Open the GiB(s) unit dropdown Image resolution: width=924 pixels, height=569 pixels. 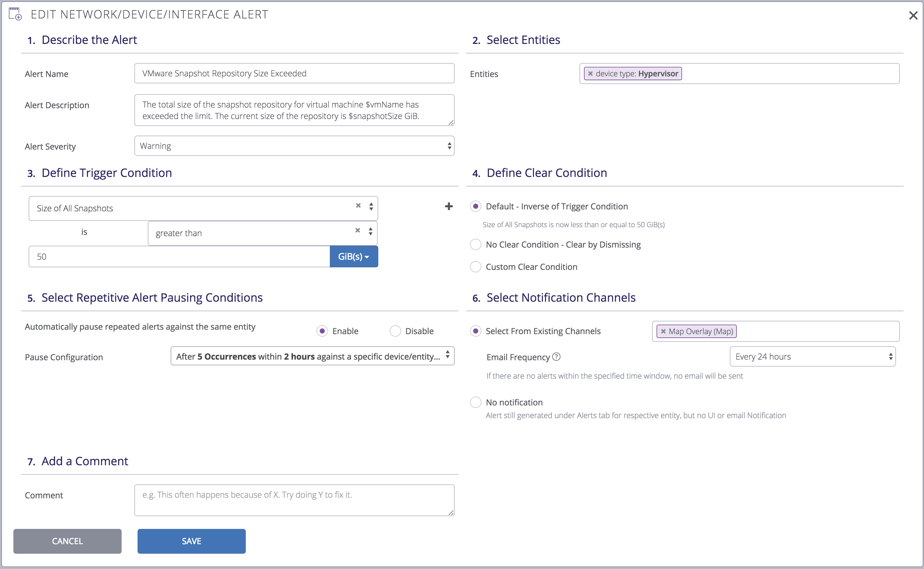tap(354, 256)
